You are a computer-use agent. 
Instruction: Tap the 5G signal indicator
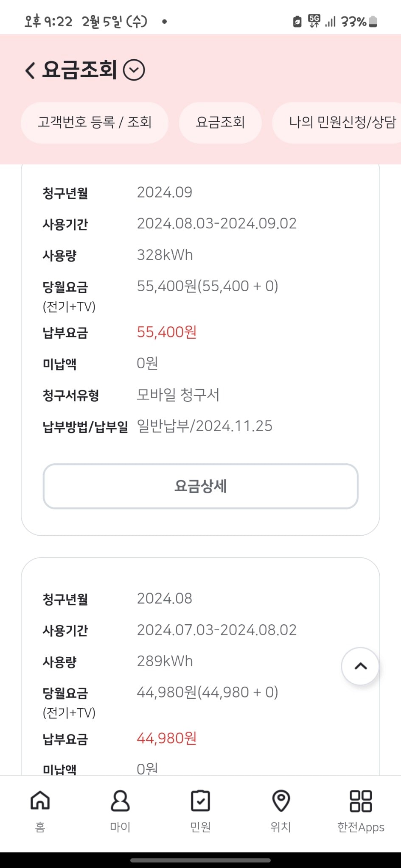point(314,21)
